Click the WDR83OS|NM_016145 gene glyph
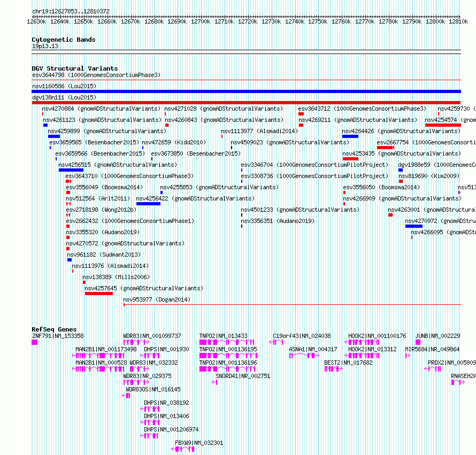The image size is (476, 455). point(126,396)
